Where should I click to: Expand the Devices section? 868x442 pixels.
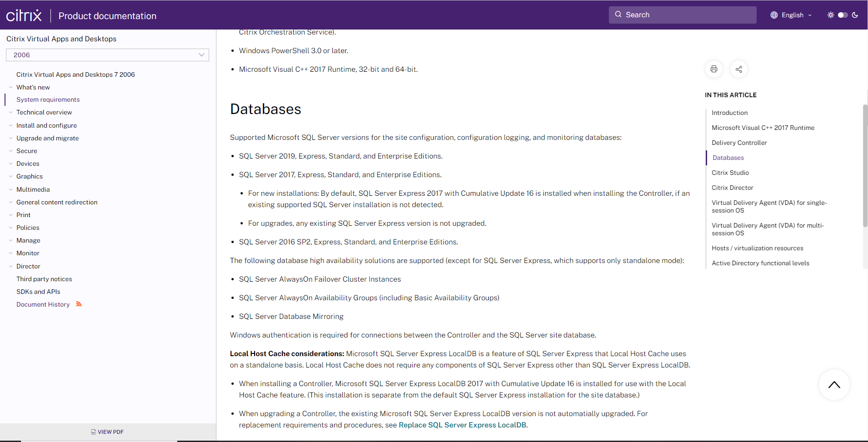[10, 164]
